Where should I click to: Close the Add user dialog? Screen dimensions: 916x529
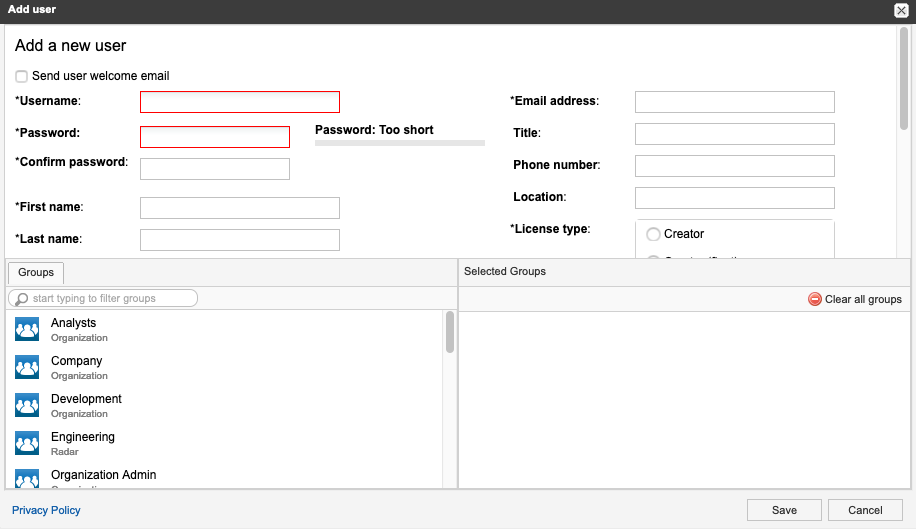901,10
